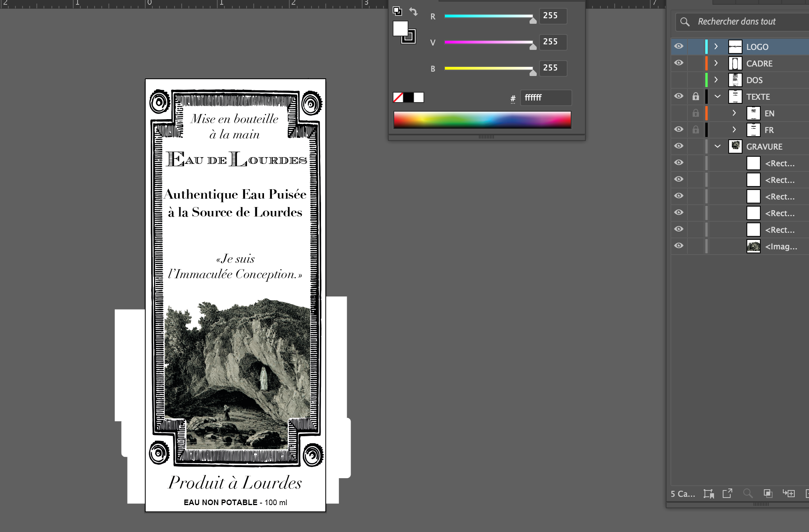Click the default fill and stroke icon
This screenshot has height=532, width=809.
pos(397,11)
